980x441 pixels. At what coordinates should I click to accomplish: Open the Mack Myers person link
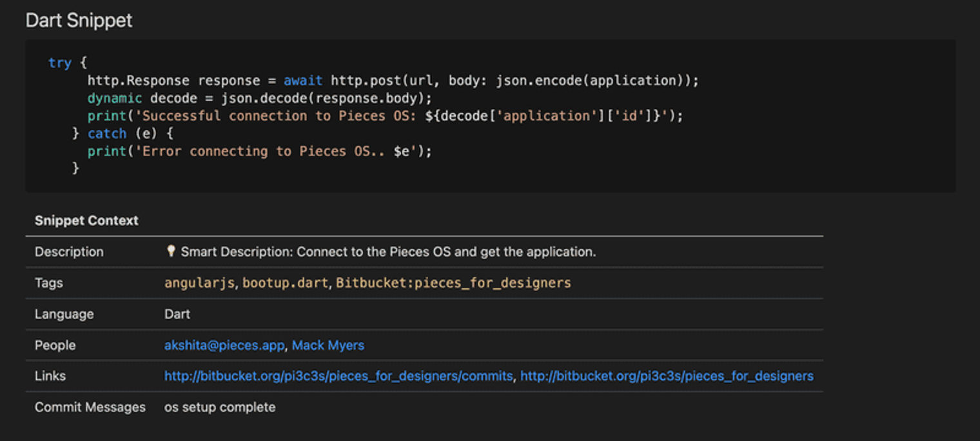pos(328,346)
